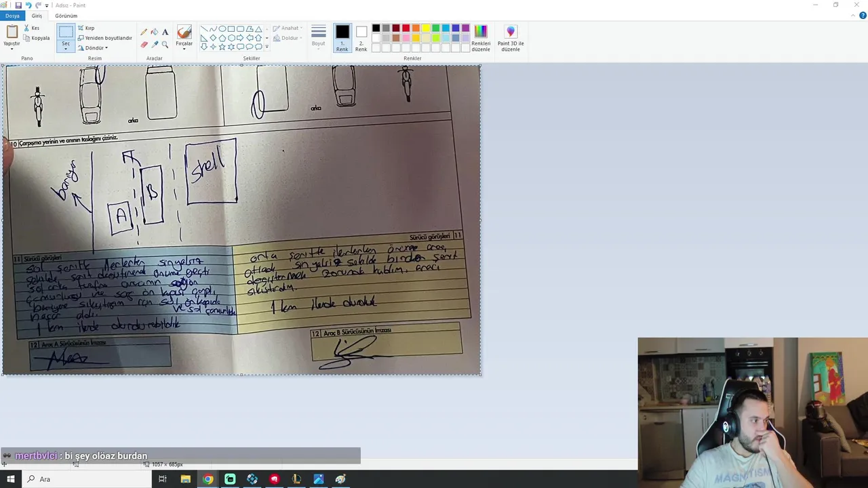
Task: Select the right Arrow shape
Action: (x=240, y=38)
